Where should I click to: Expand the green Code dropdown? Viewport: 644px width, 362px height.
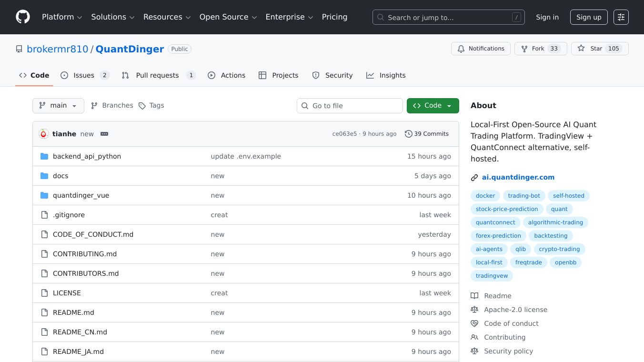pos(433,106)
